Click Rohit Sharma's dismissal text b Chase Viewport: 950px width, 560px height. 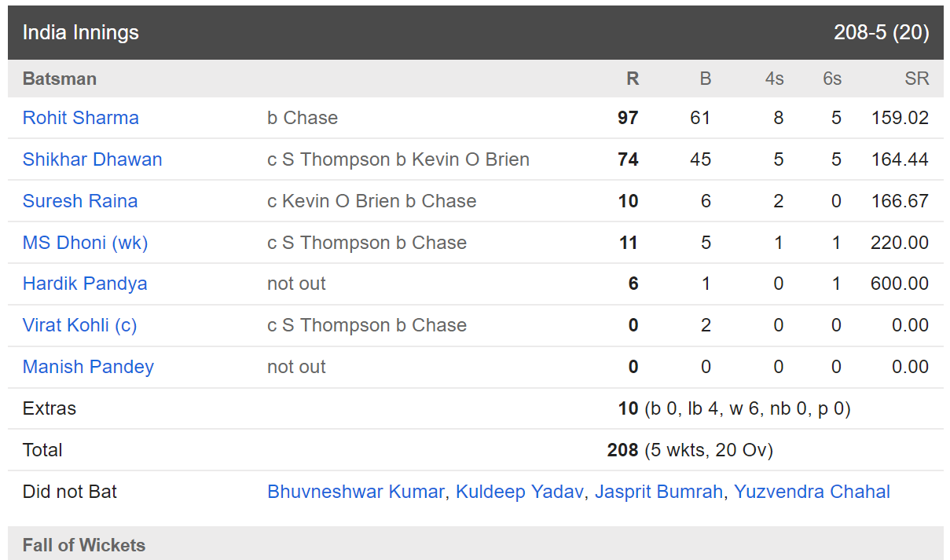click(x=303, y=118)
